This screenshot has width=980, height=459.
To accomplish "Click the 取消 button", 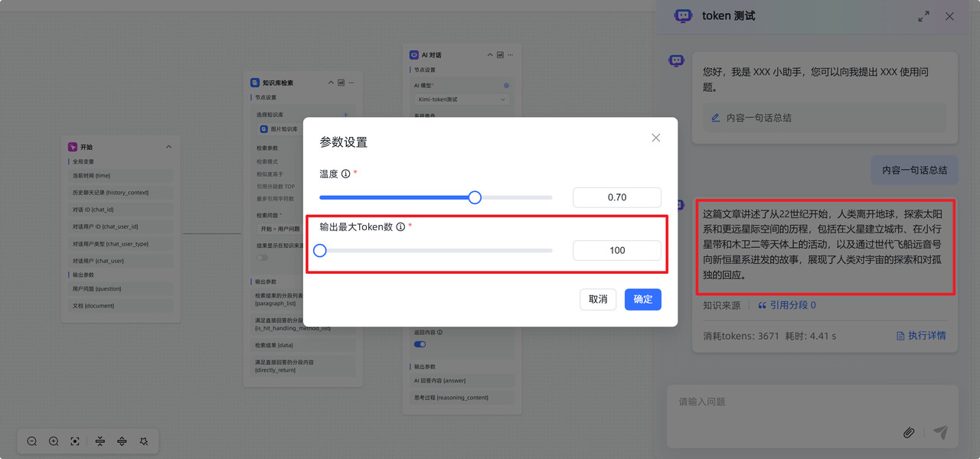I will (x=598, y=299).
